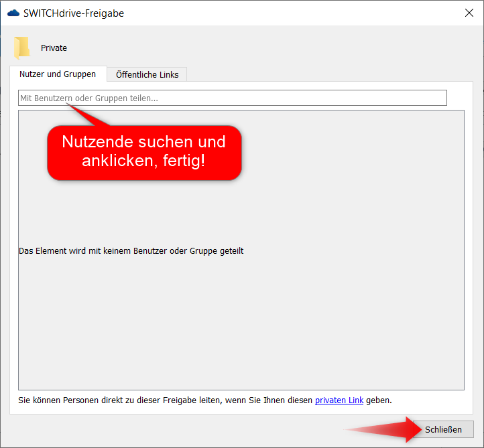Click the word 'geben.' after the privaten Link
Viewport: 484px width, 448px height.
379,400
